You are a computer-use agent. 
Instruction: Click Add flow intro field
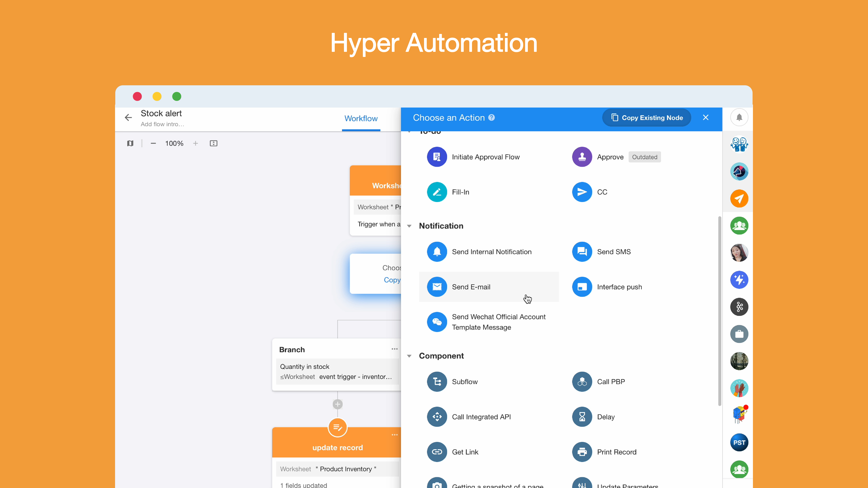click(163, 124)
